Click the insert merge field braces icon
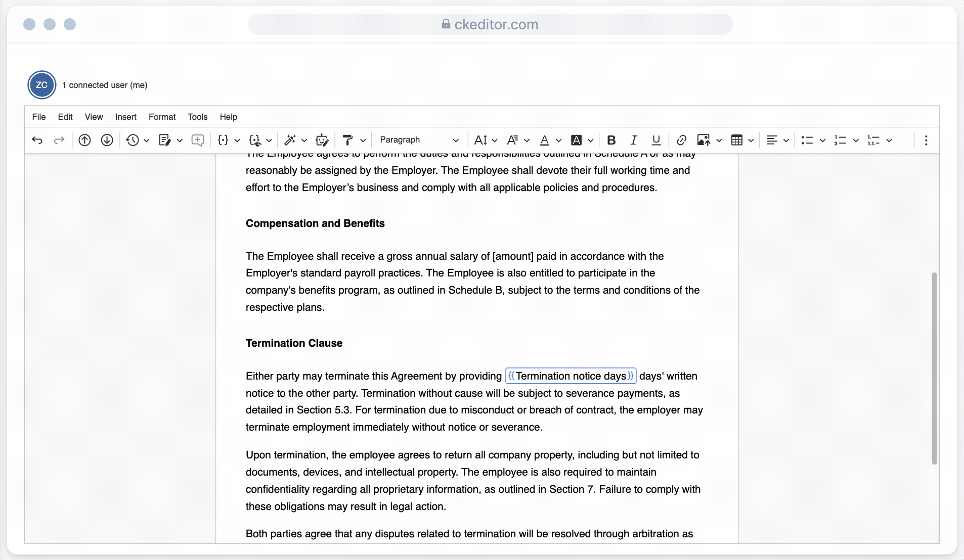 pyautogui.click(x=223, y=140)
